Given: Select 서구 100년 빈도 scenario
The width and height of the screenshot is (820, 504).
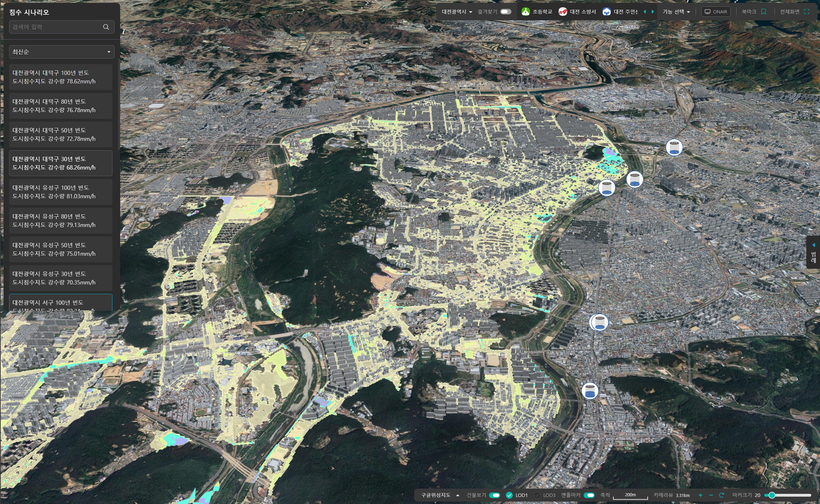Looking at the screenshot, I should pos(61,302).
